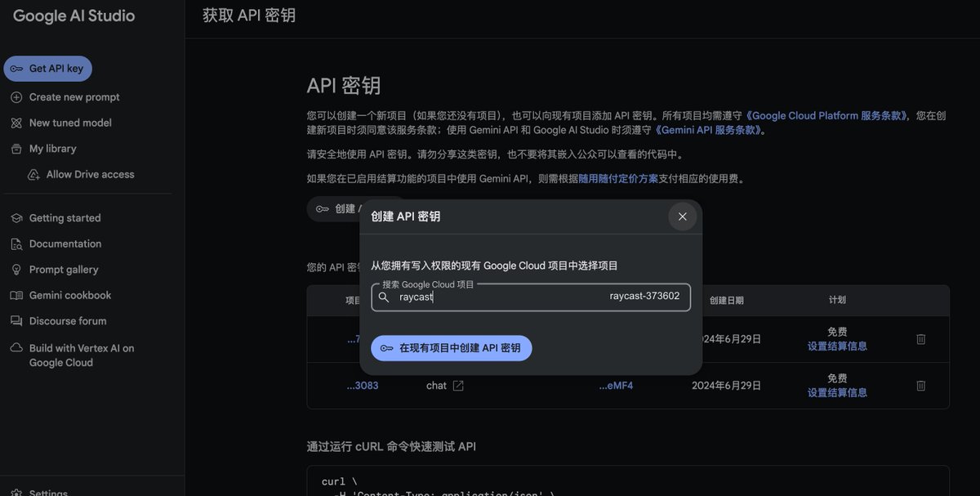
Task: Click the Drive icon beside Allow Drive access
Action: pos(33,175)
